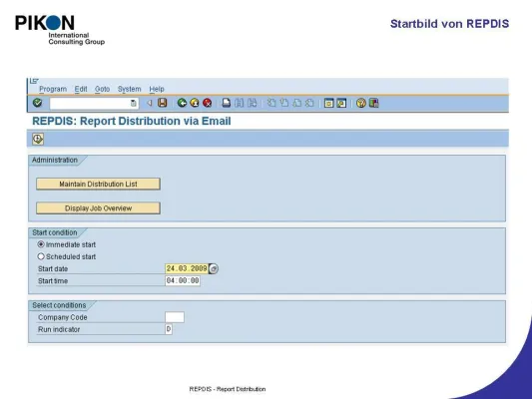
Task: Click the Find Next binoculars icon
Action: coord(253,103)
